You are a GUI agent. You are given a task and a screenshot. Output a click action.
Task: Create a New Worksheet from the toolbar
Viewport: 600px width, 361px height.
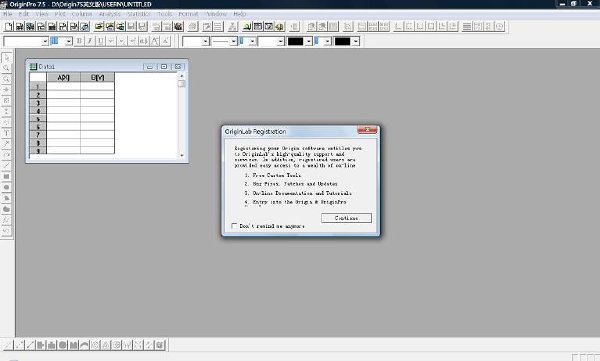pos(19,26)
